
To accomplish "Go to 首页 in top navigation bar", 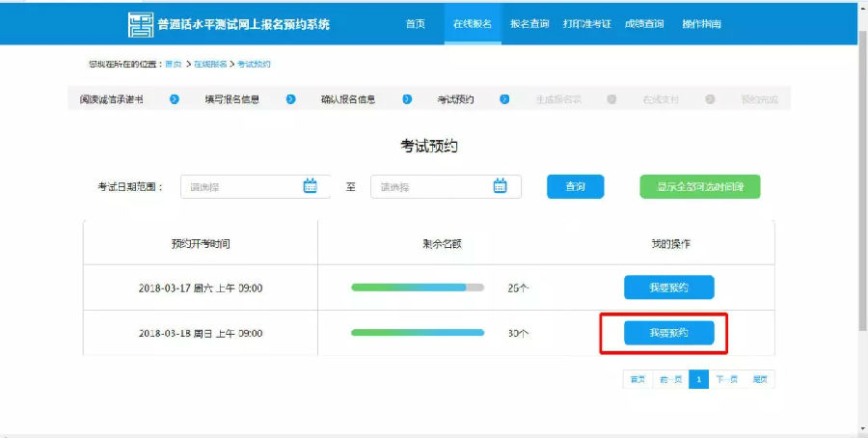I will pyautogui.click(x=415, y=24).
